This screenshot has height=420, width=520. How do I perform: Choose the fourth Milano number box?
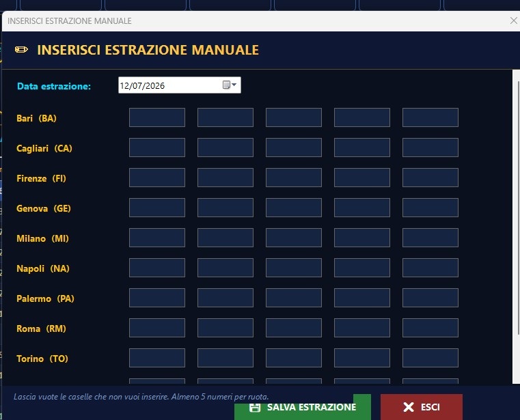pyautogui.click(x=361, y=238)
